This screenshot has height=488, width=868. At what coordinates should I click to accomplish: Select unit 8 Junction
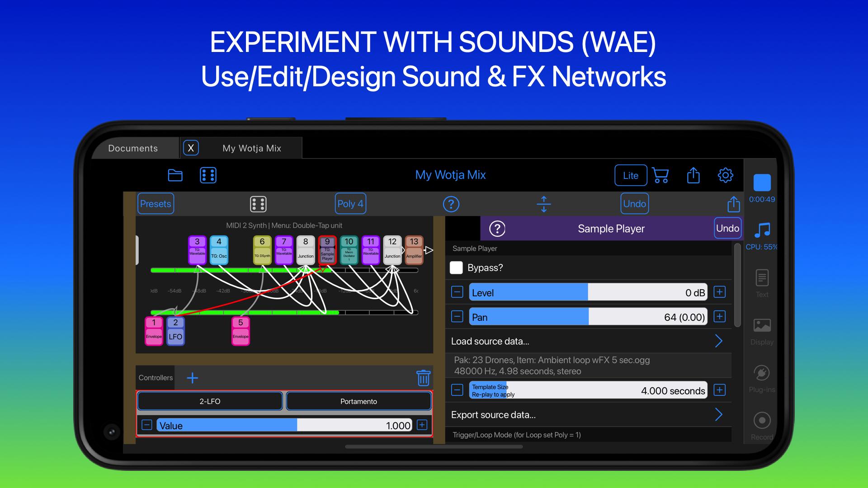306,250
